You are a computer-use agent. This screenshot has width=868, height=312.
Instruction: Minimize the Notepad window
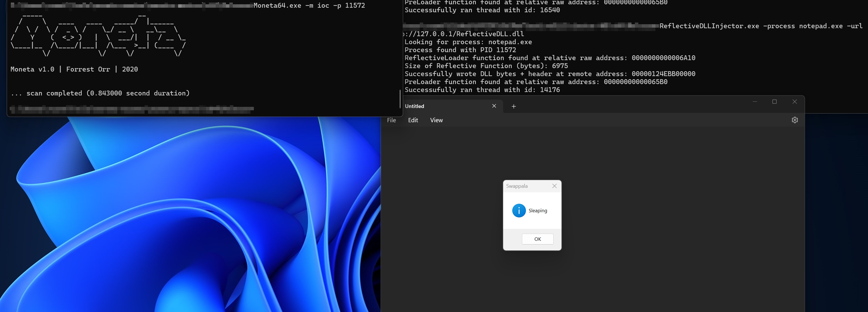tap(754, 101)
